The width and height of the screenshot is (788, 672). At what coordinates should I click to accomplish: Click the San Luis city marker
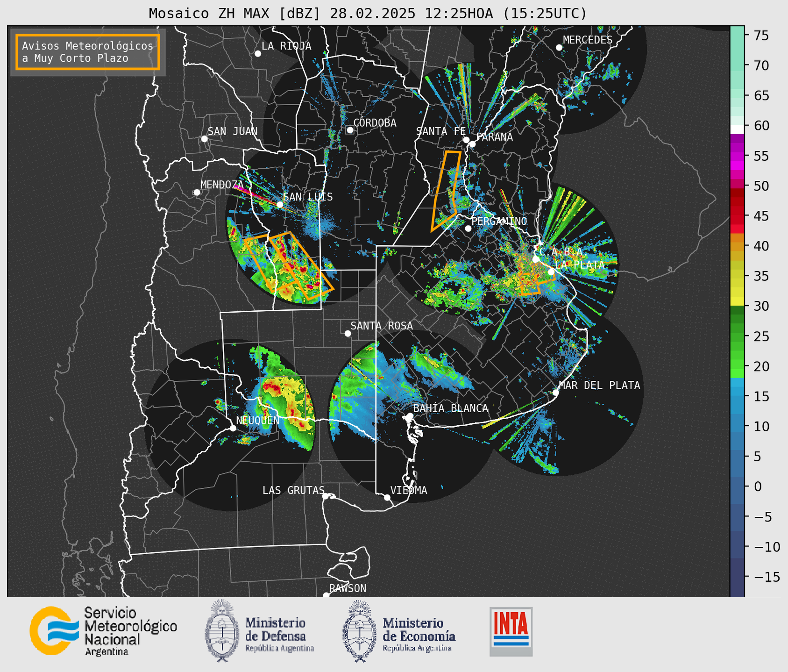pos(280,204)
